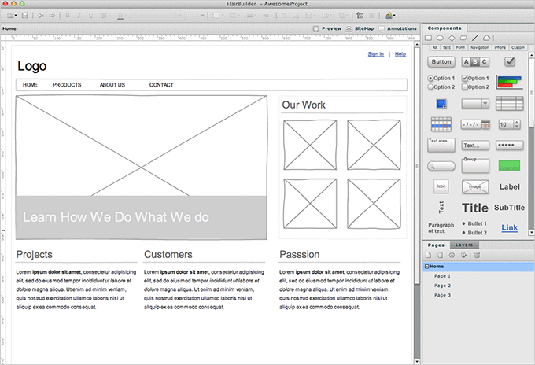Screen dimensions: 535x365
Task: Select the rounded rectangle shape tool
Action: click(463, 38)
